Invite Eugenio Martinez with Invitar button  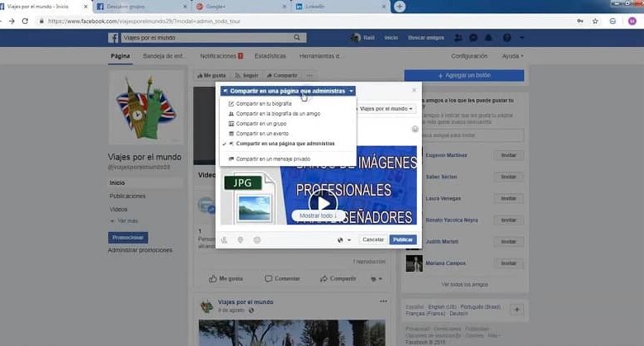(x=509, y=155)
